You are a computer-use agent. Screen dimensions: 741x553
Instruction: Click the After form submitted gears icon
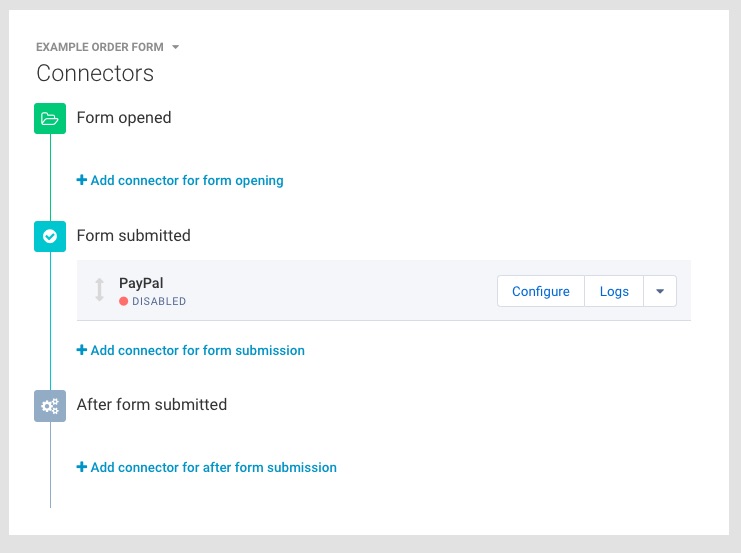[50, 406]
